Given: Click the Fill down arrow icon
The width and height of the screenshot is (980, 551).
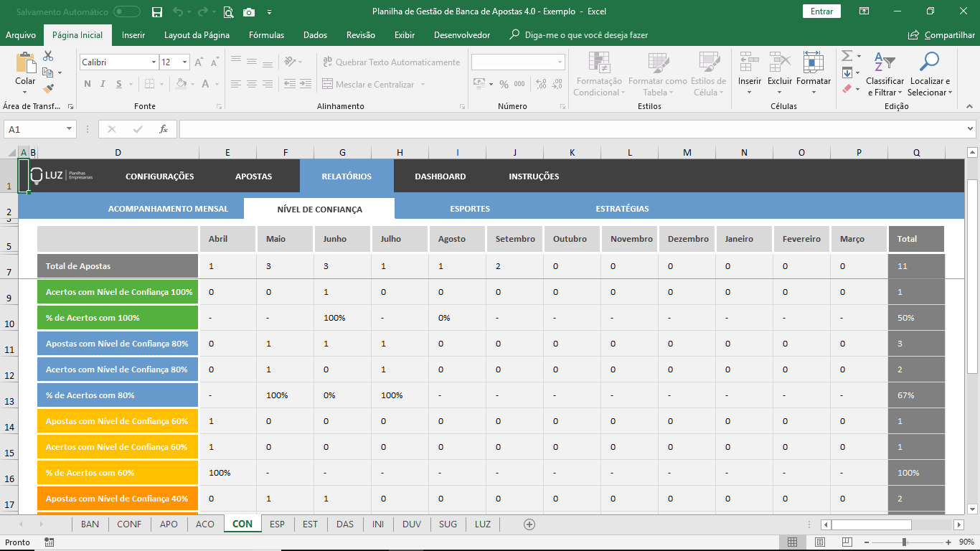Looking at the screenshot, I should 847,72.
